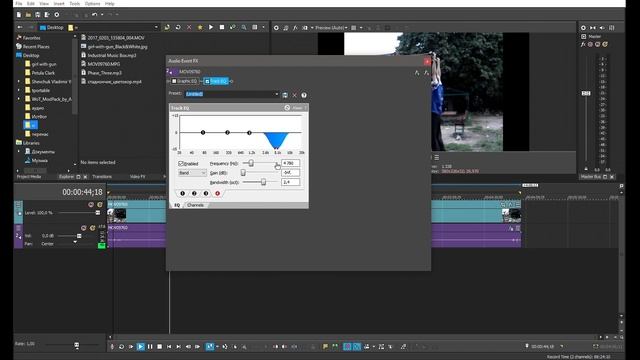This screenshot has height=360, width=640.
Task: Open project video properties gear in preview
Action: click(276, 28)
